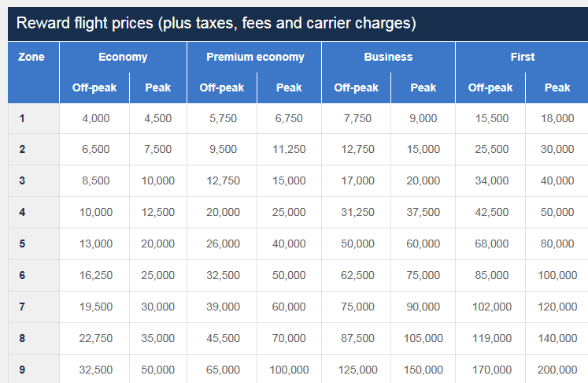This screenshot has width=588, height=383.
Task: Click the First column header
Action: click(x=522, y=57)
